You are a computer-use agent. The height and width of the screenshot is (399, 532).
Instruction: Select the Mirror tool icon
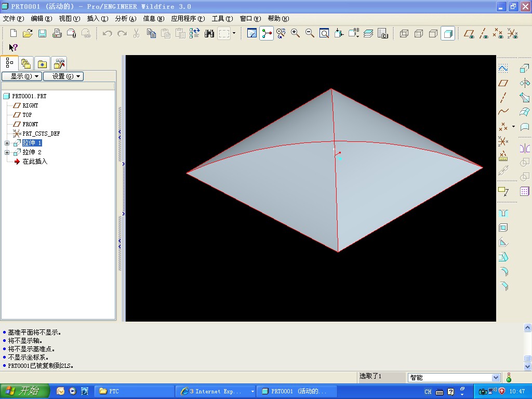pyautogui.click(x=525, y=148)
